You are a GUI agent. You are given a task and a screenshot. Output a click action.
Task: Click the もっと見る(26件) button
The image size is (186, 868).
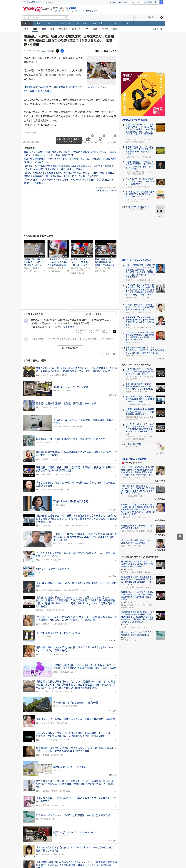[70, 348]
